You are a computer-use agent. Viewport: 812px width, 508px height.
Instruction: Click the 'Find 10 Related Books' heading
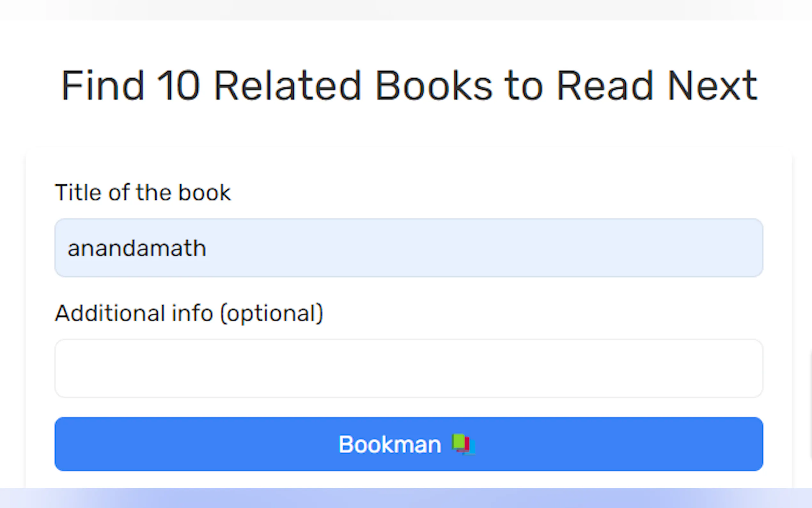pyautogui.click(x=409, y=85)
